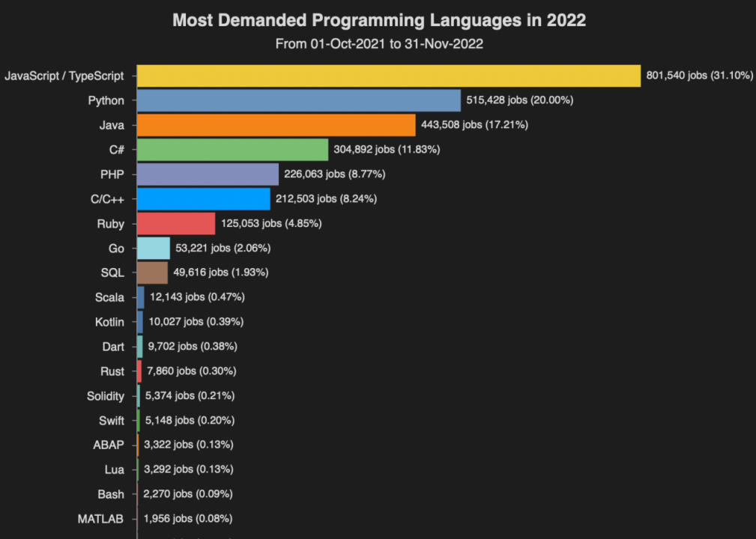Select the yellow JavaScript / TypeScript bar
The width and height of the screenshot is (756, 539).
(389, 76)
